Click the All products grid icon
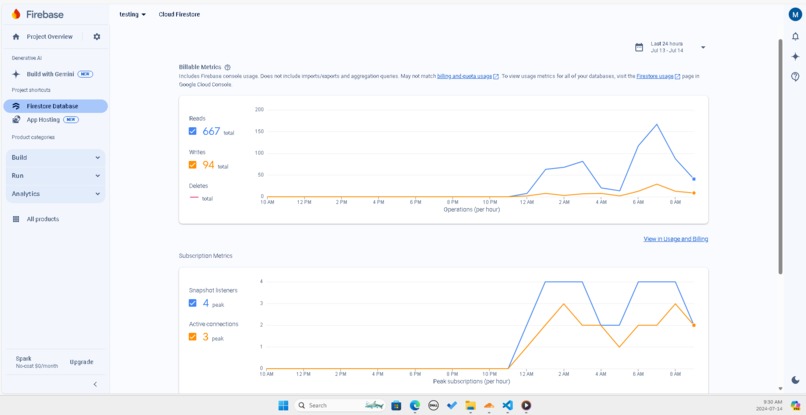806x415 pixels. (16, 219)
